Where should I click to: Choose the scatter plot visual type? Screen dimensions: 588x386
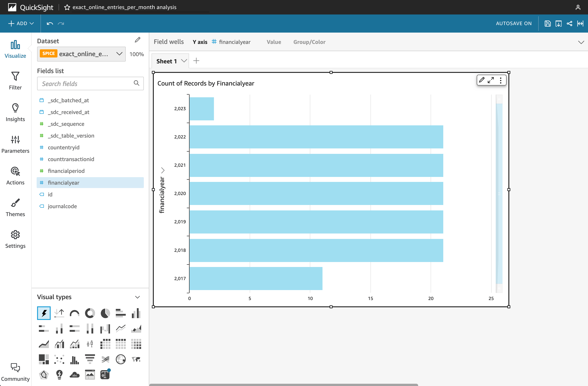(59, 359)
